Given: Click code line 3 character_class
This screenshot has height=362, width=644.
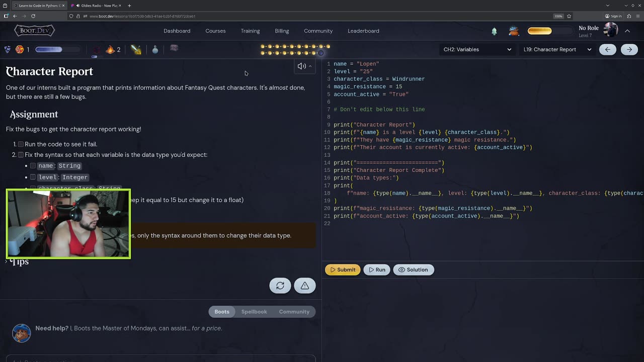Looking at the screenshot, I should coord(379,79).
